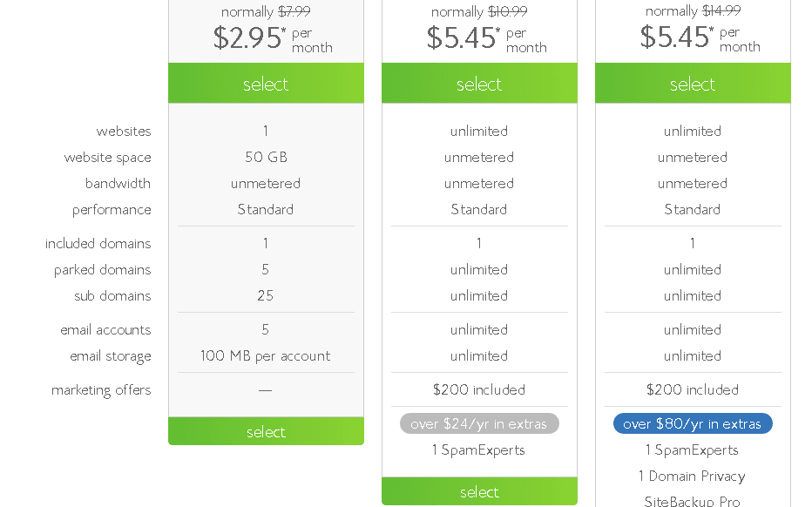
Task: Click the 'included domains' row label
Action: tap(98, 244)
